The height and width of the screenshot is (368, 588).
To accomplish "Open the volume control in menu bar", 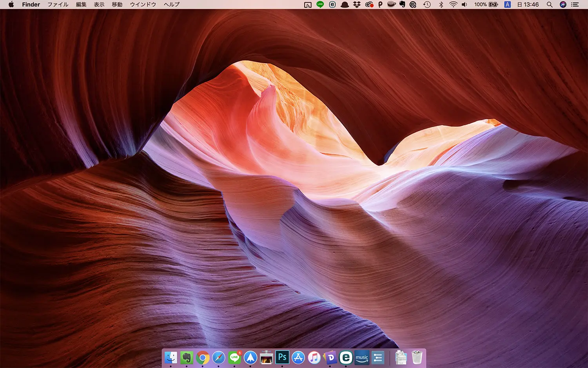I will point(465,5).
